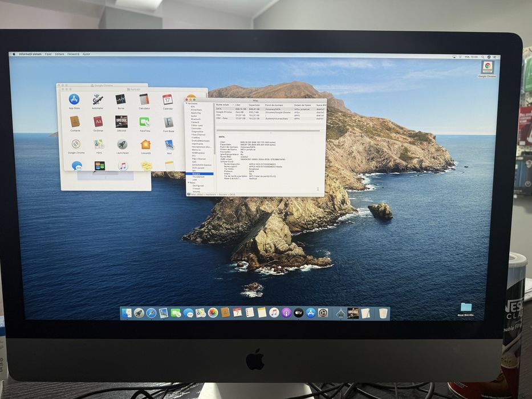Open Font Book in the Applications window
This screenshot has height=399, width=532.
pos(169,122)
